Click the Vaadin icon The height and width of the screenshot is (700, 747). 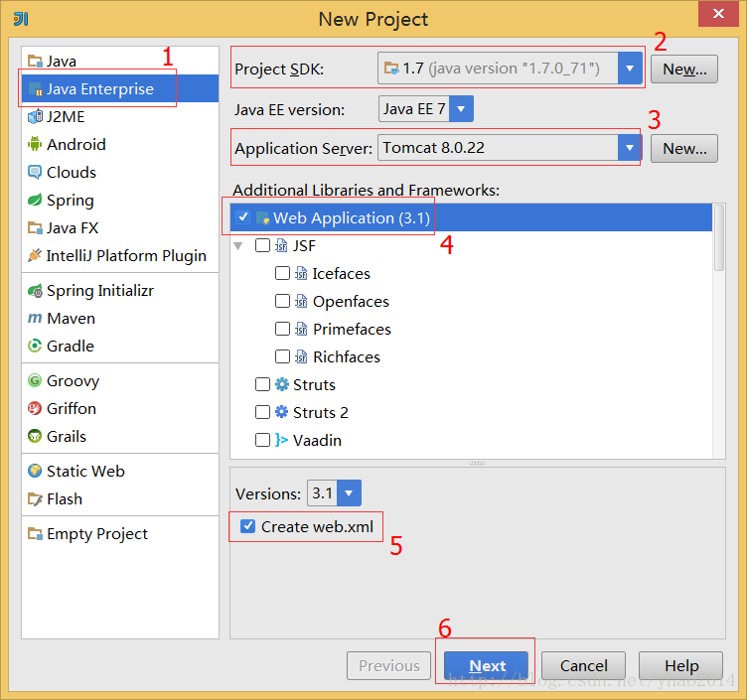pyautogui.click(x=281, y=440)
